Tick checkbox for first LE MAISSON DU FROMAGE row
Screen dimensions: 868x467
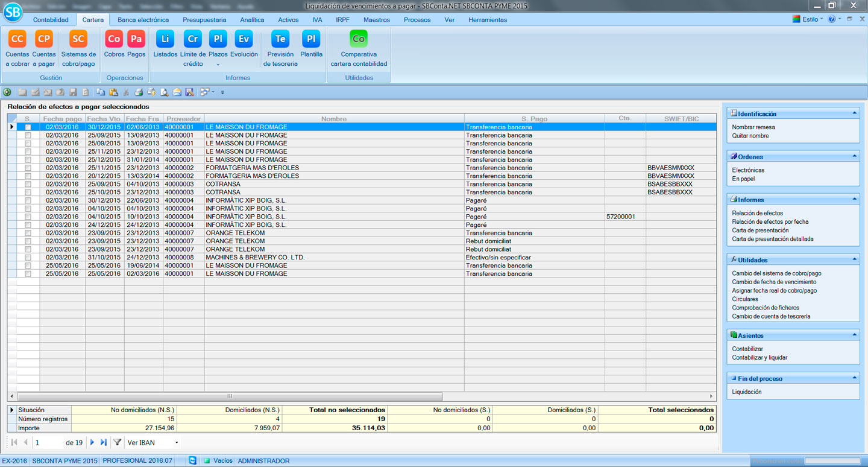28,127
